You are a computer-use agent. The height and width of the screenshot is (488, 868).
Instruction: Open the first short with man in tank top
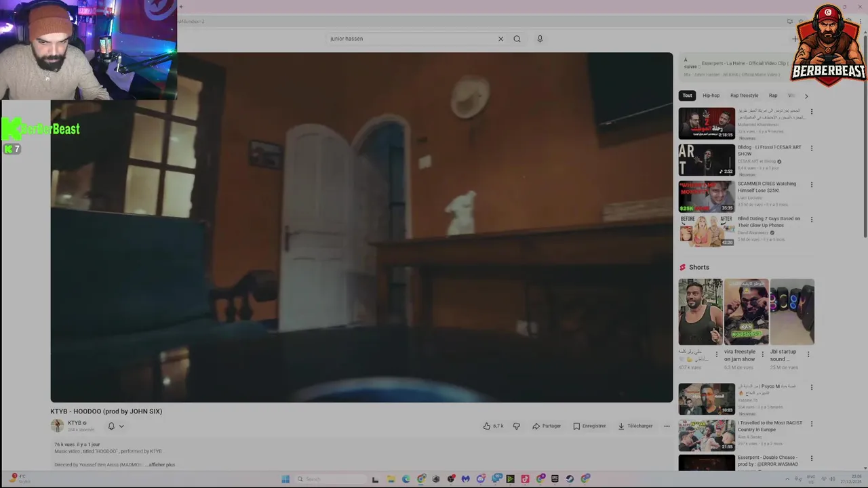point(701,312)
